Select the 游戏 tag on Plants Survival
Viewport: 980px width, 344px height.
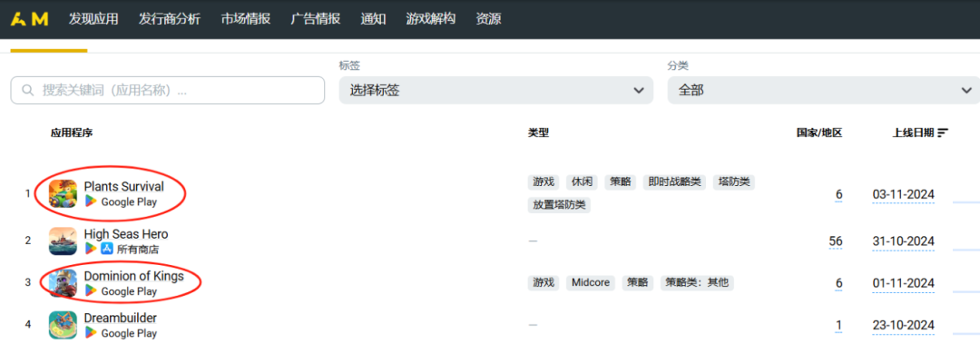544,182
